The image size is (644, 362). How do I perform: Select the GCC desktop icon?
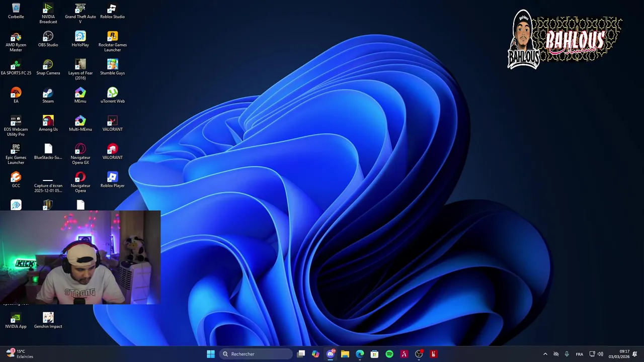16,180
